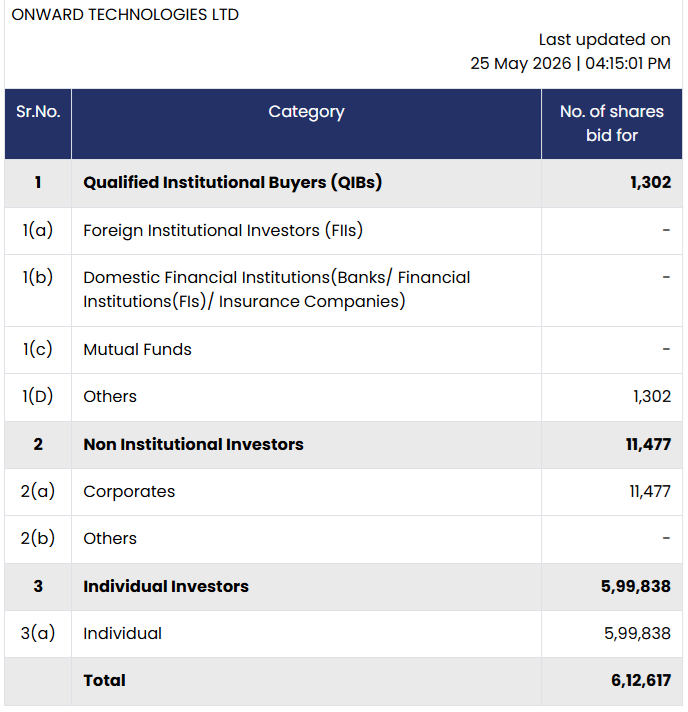Click the timestamp '25 May 2026 | 04:15:01 PM'
Image resolution: width=688 pixels, height=712 pixels.
click(570, 63)
